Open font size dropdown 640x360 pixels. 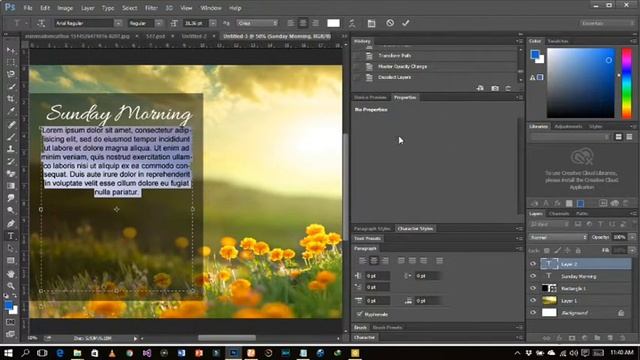point(213,23)
